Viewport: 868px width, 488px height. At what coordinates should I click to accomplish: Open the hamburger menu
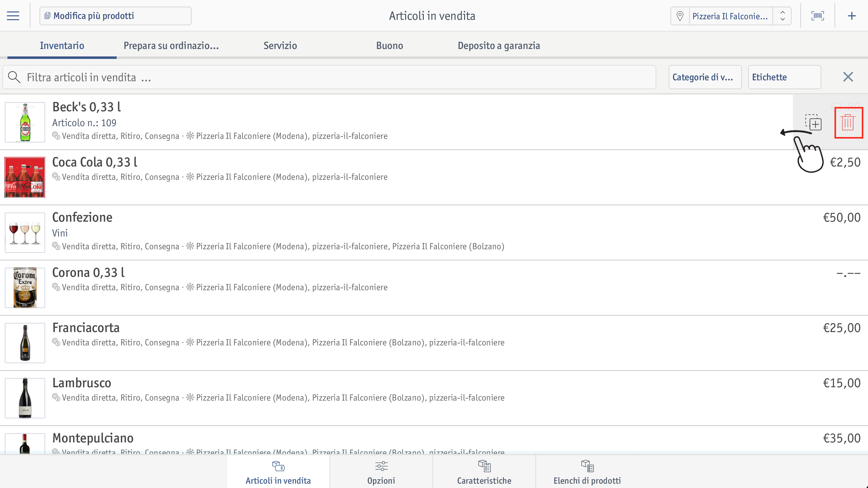click(13, 16)
